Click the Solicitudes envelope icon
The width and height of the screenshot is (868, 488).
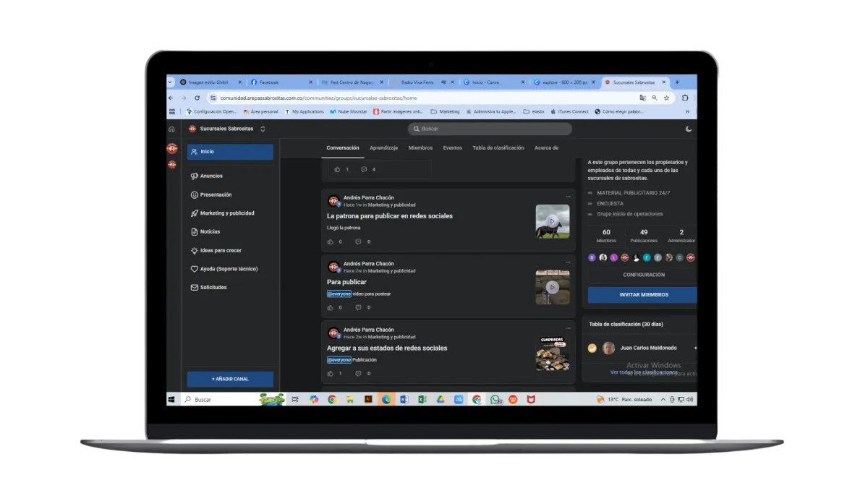click(194, 288)
